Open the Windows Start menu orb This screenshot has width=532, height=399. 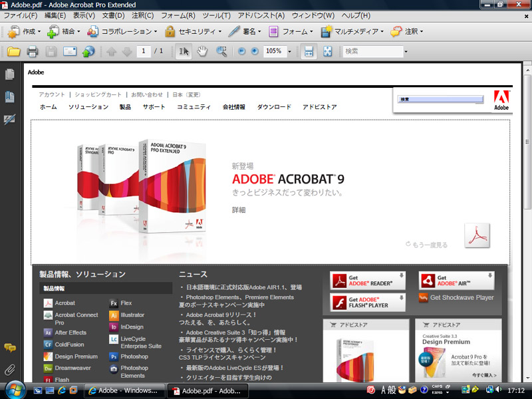coord(14,390)
